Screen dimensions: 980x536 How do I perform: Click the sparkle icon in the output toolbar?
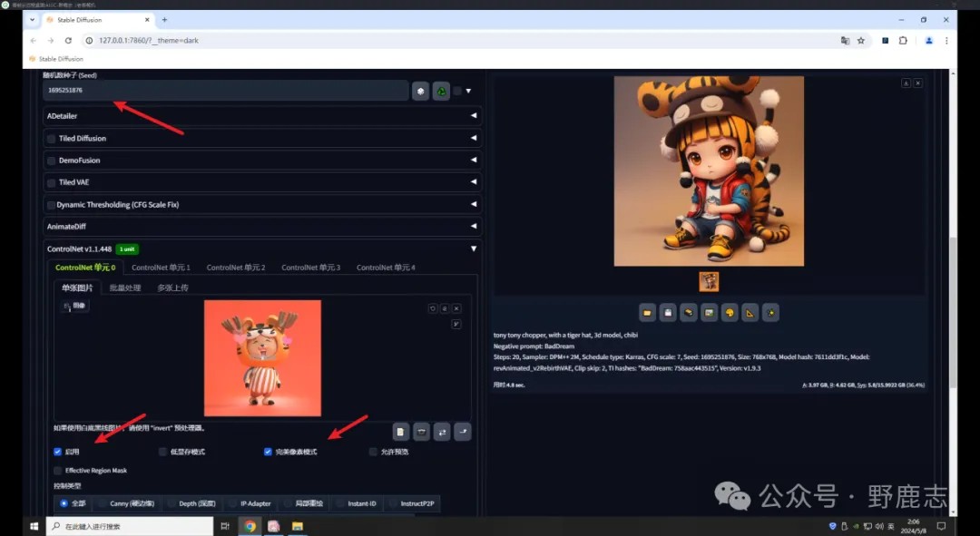coord(770,312)
